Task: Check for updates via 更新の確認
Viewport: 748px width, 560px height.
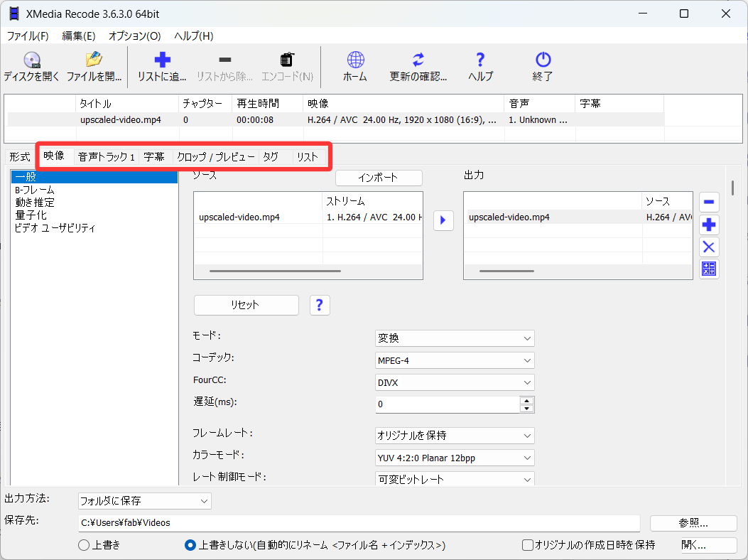Action: (x=418, y=60)
